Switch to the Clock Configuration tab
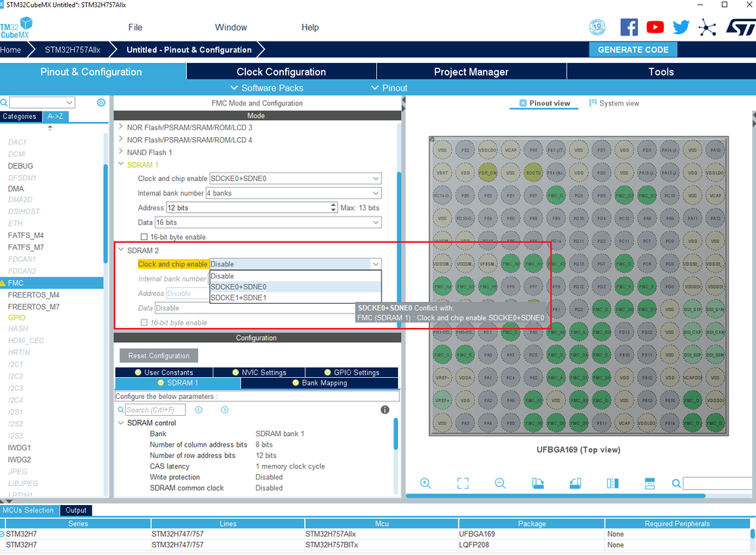 click(x=281, y=71)
